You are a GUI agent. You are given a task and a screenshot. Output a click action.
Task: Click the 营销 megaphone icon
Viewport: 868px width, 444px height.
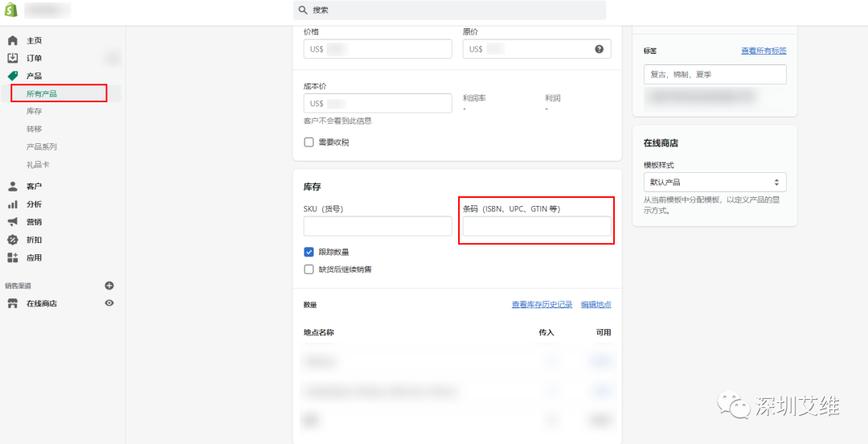tap(13, 222)
